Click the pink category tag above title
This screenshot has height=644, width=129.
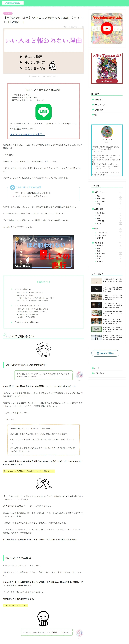[8, 13]
